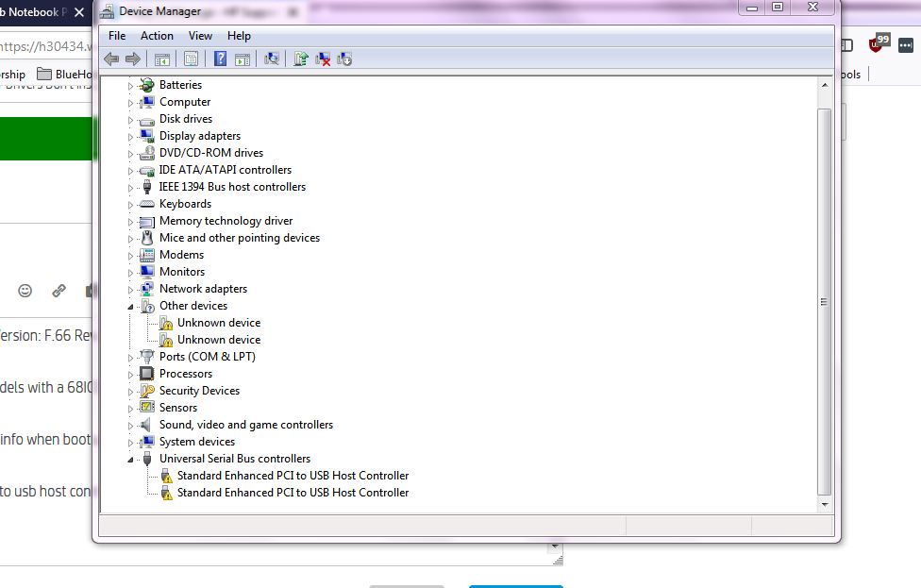Select the Batteries text label

coord(180,85)
